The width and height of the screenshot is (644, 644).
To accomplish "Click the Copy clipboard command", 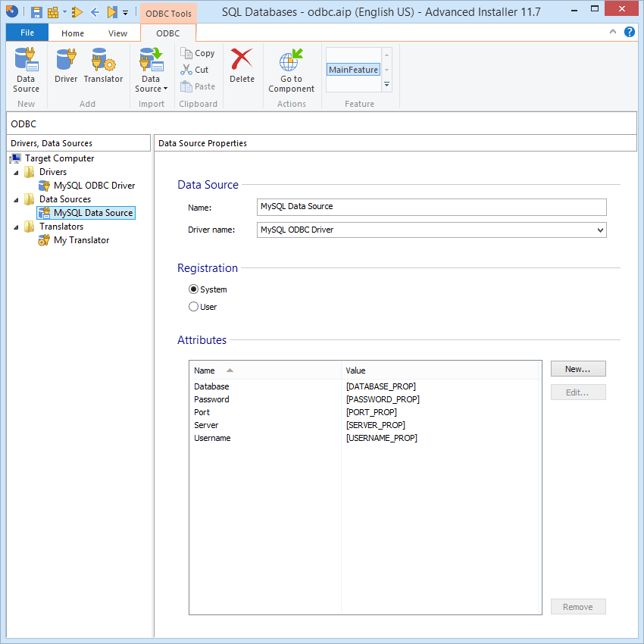I will [198, 53].
